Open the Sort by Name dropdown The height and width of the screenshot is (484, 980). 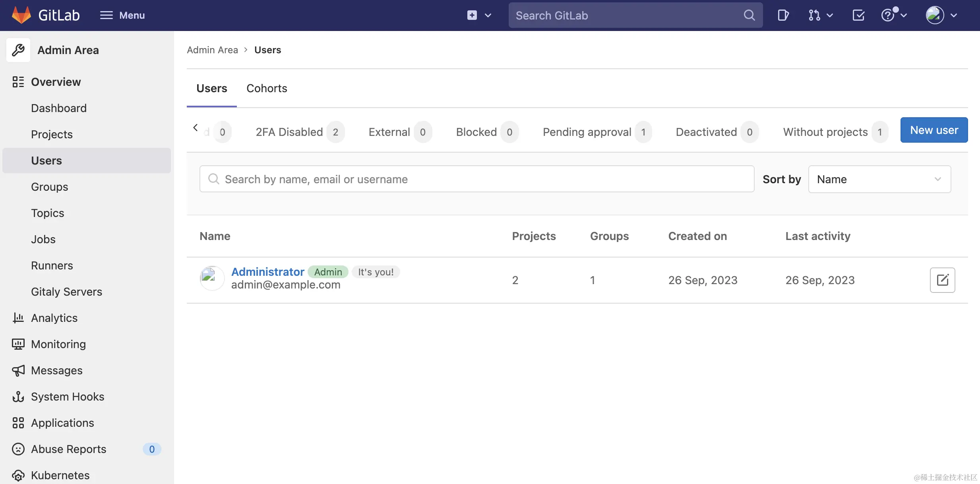(879, 179)
